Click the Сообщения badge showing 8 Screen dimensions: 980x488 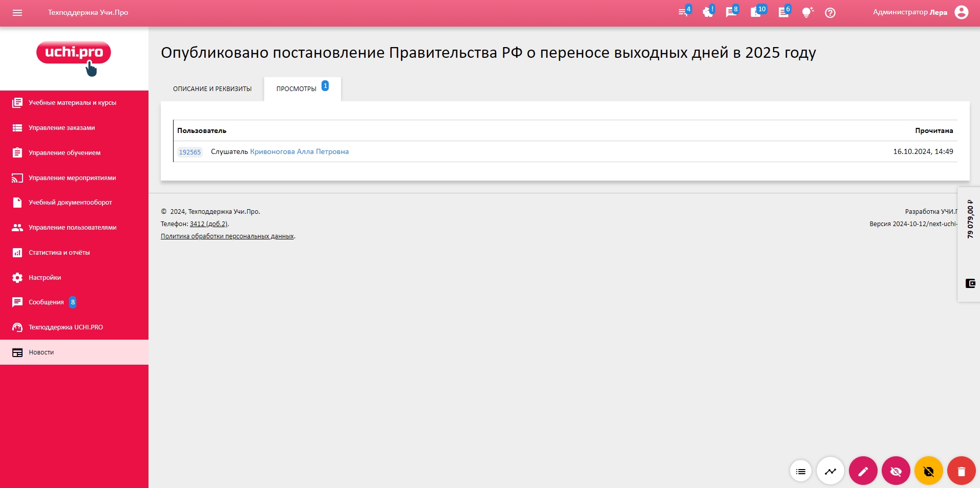73,302
